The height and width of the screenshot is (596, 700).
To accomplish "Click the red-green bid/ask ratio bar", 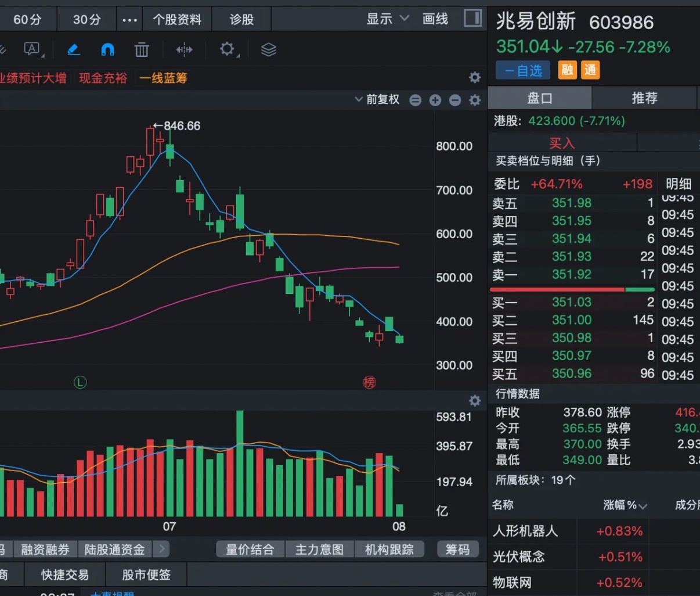I will pyautogui.click(x=572, y=289).
